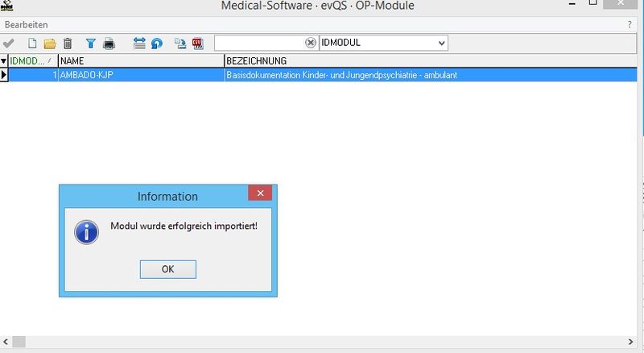Sort by the BEZEICHNUNG column header
Screen dimensions: 644x353
(431, 61)
